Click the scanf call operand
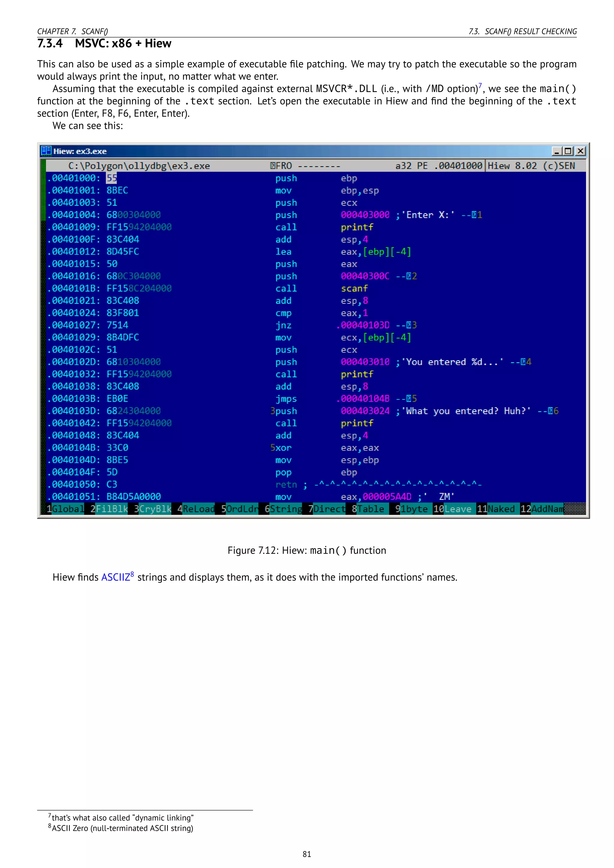 click(354, 288)
